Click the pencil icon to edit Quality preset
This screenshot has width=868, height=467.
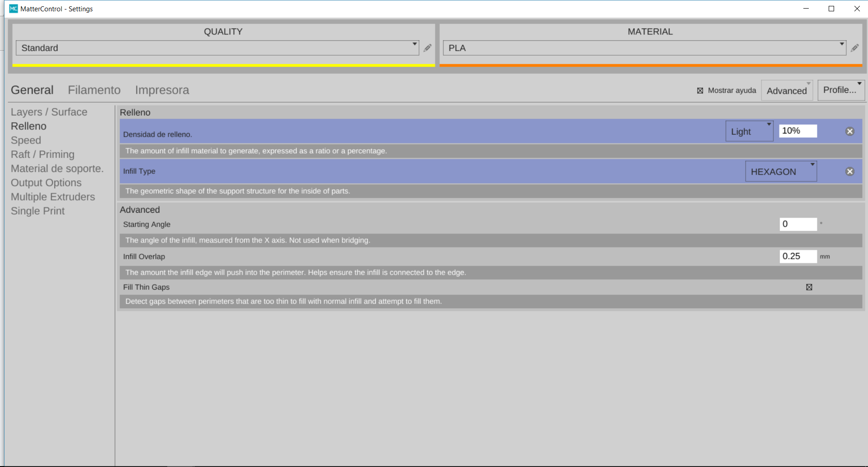(x=427, y=48)
